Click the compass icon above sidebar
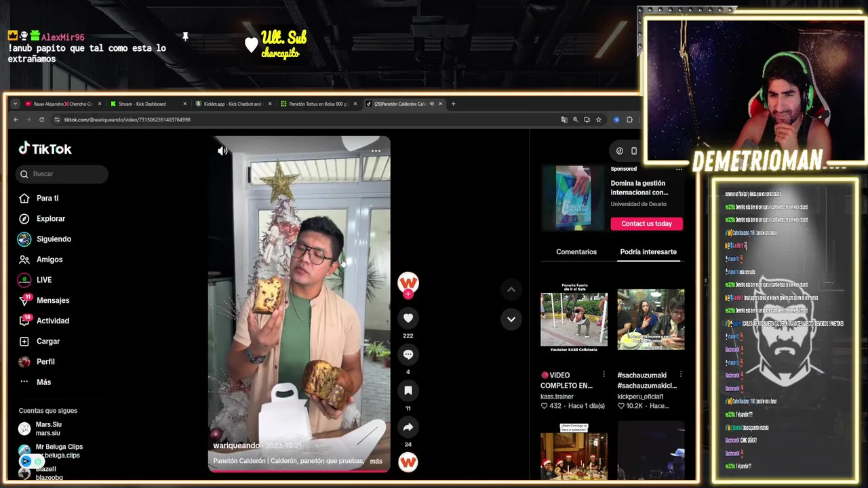868x488 pixels. pos(619,151)
